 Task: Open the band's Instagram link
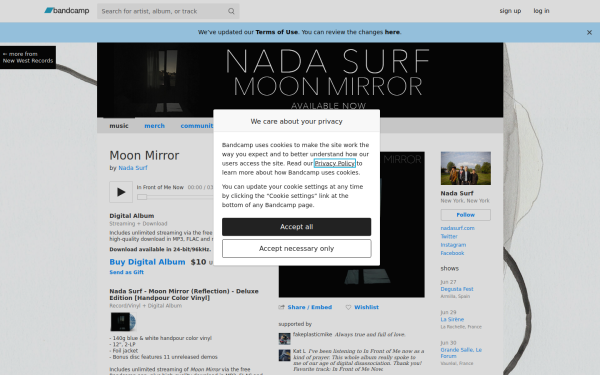coord(453,245)
